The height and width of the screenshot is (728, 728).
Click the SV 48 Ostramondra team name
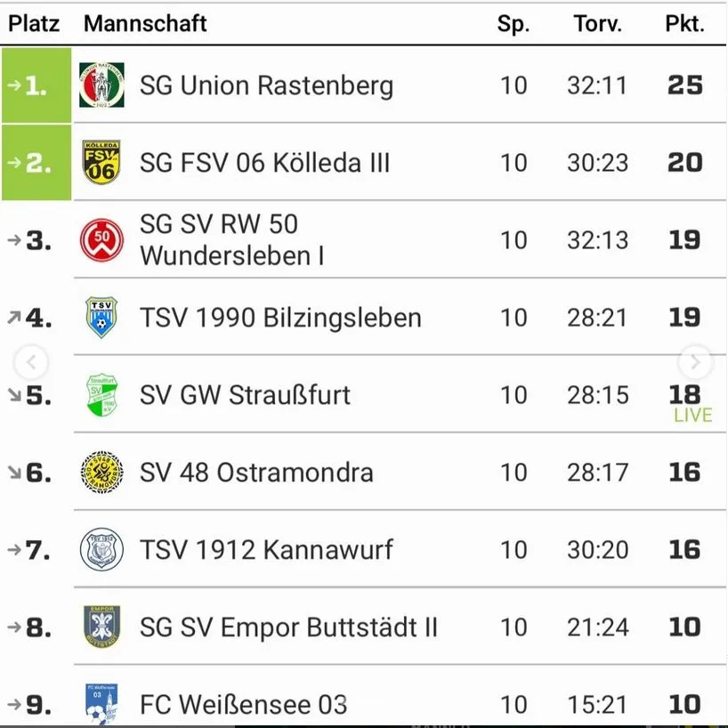(256, 473)
